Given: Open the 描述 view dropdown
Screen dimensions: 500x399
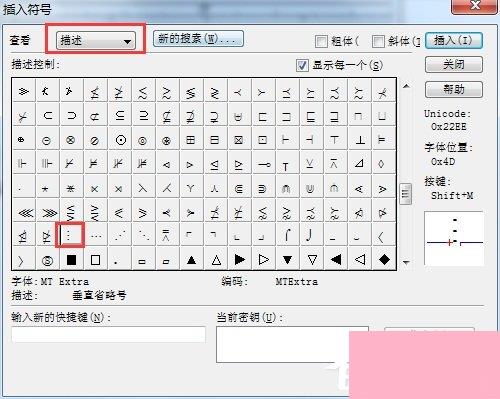Looking at the screenshot, I should (96, 41).
